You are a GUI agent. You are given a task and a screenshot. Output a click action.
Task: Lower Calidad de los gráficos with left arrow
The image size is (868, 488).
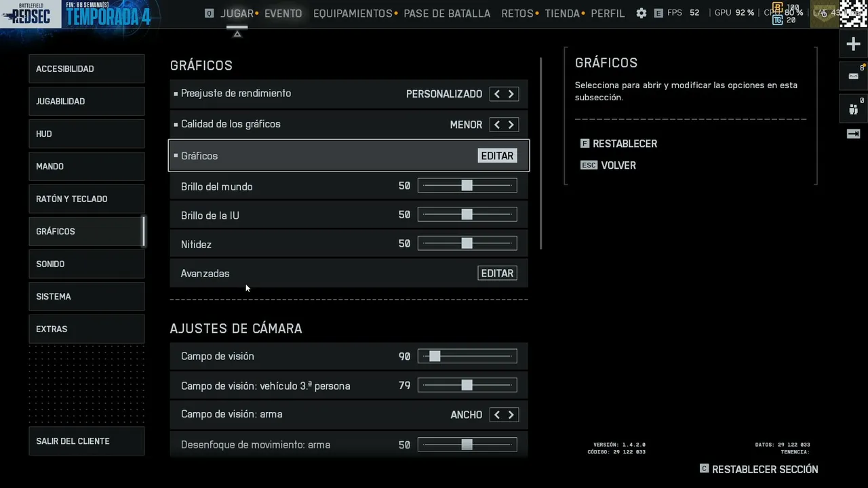point(497,125)
